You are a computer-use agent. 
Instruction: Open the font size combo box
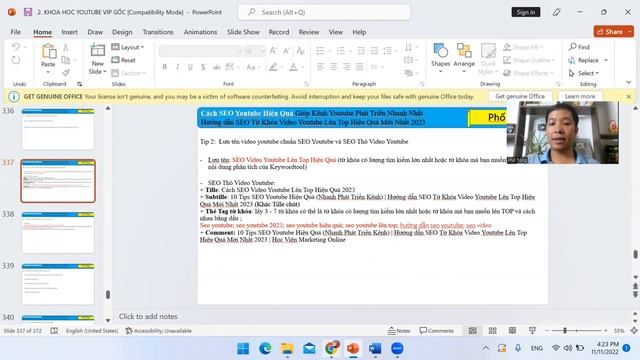(x=255, y=51)
